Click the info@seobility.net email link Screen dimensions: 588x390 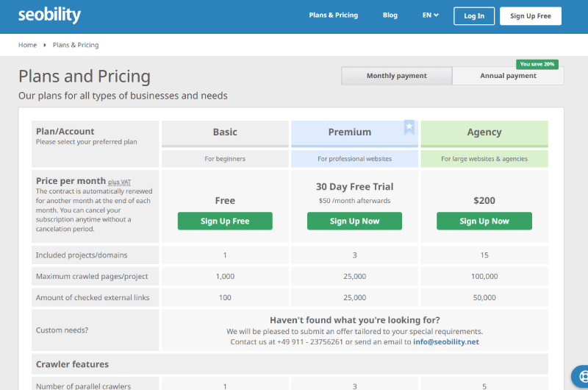pyautogui.click(x=446, y=342)
